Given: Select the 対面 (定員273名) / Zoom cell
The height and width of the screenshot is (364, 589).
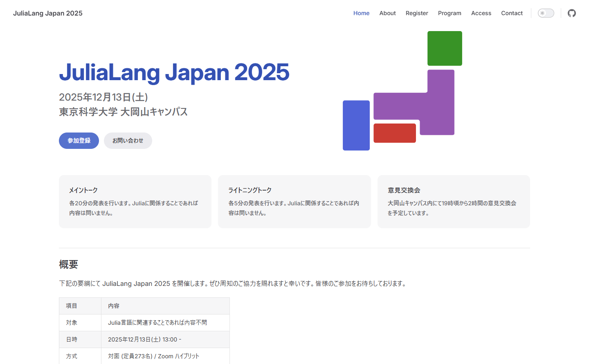Looking at the screenshot, I should tap(165, 356).
